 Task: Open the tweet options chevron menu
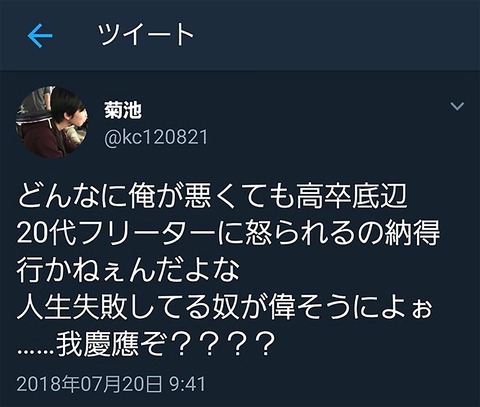point(457,106)
